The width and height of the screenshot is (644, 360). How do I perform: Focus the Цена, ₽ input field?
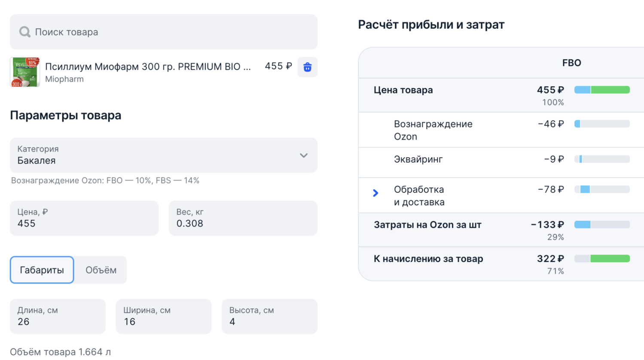[x=84, y=218]
